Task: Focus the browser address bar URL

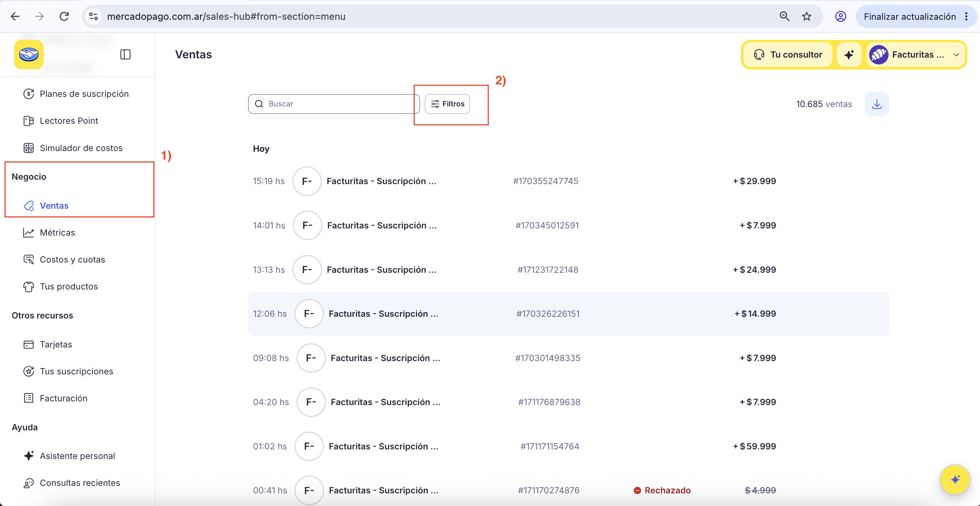Action: coord(226,16)
